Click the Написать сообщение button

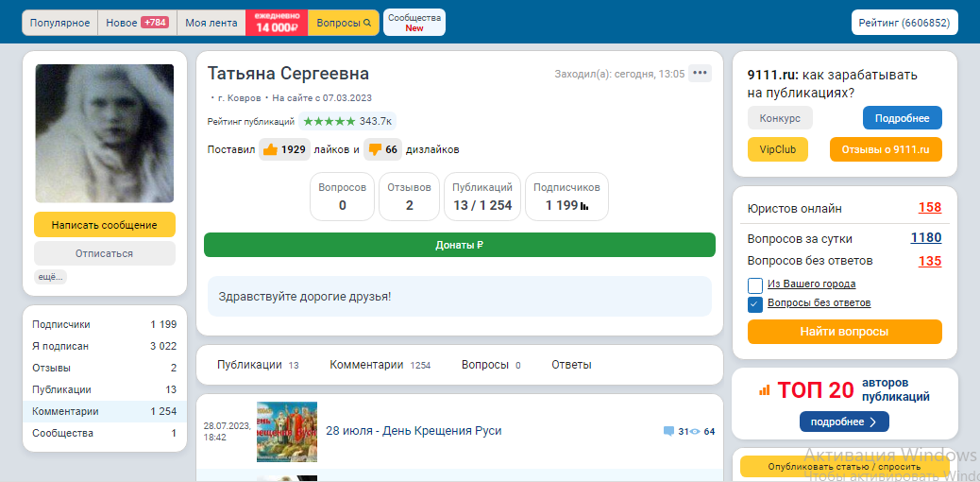(x=105, y=225)
